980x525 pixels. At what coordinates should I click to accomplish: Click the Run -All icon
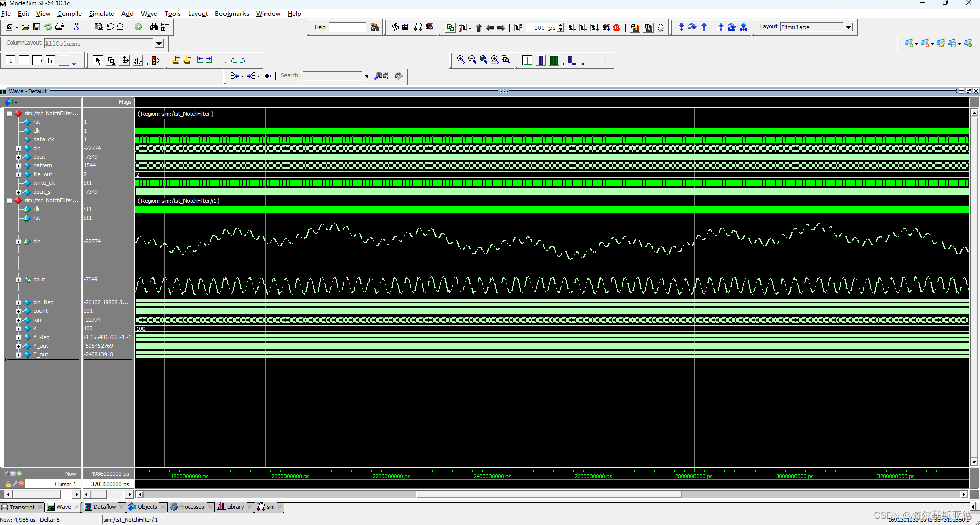595,28
